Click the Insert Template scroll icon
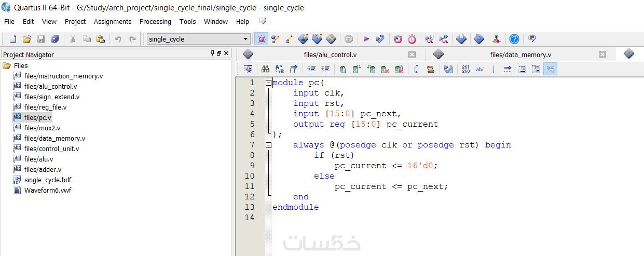This screenshot has height=256, width=644. 430,69
